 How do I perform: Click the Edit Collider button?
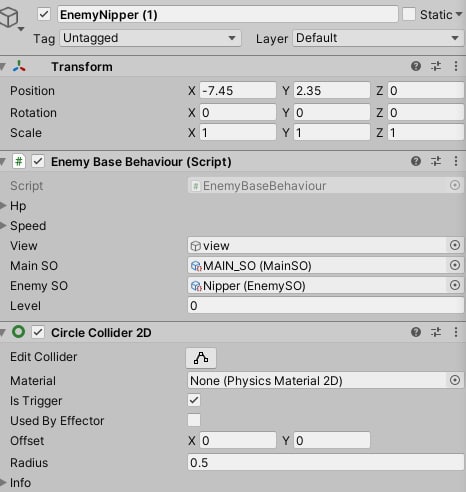point(201,358)
